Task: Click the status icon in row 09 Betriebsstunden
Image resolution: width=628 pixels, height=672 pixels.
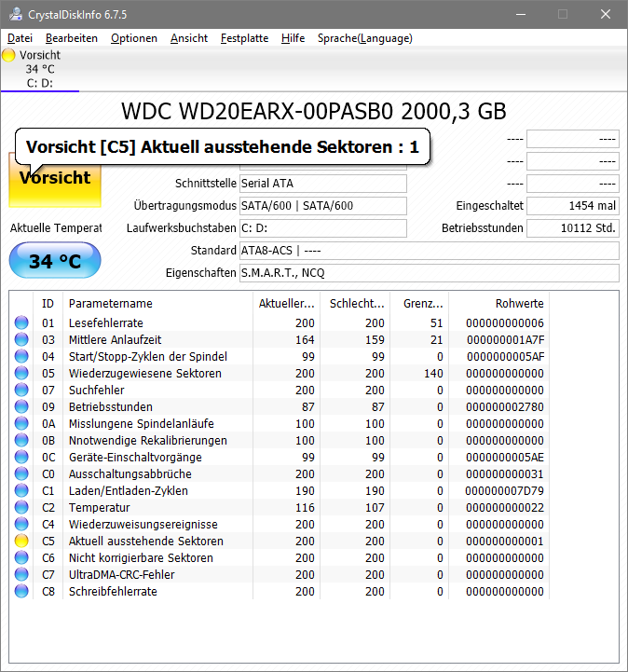Action: tap(21, 406)
